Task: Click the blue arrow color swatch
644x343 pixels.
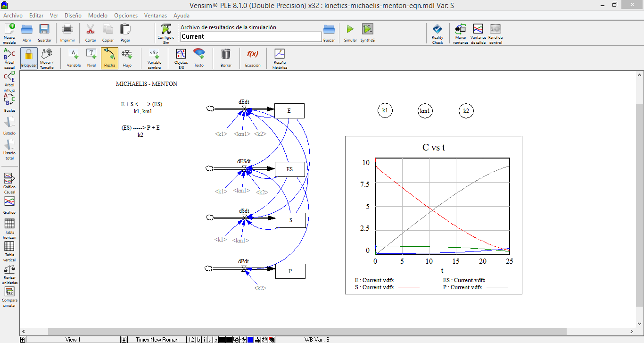Action: 250,340
